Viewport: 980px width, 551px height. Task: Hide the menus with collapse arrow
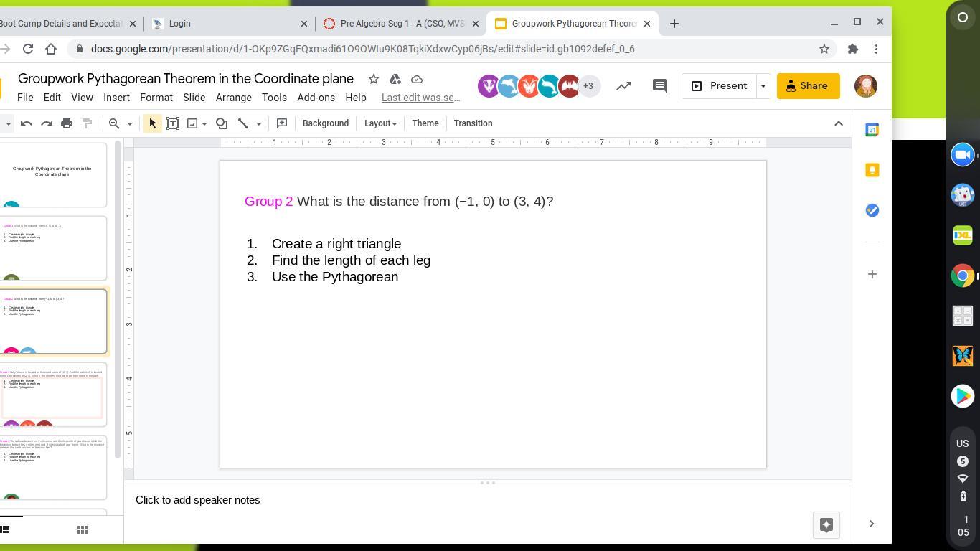click(x=838, y=123)
